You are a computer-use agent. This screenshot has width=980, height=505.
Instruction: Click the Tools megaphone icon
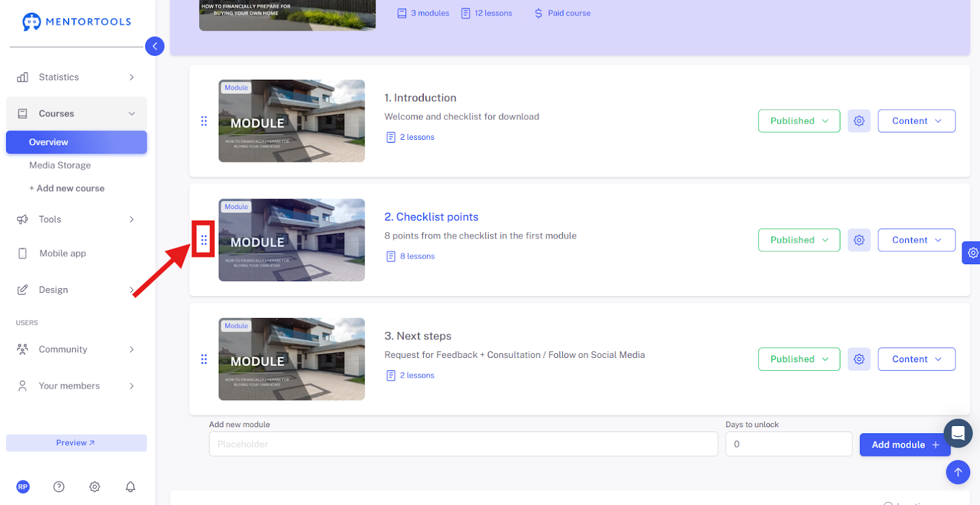[x=23, y=219]
